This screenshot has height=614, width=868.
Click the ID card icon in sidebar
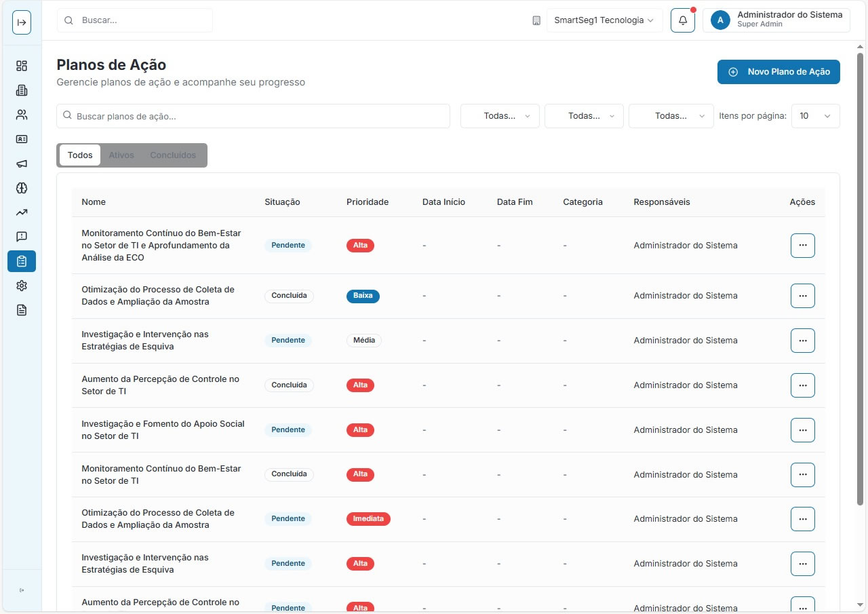22,139
